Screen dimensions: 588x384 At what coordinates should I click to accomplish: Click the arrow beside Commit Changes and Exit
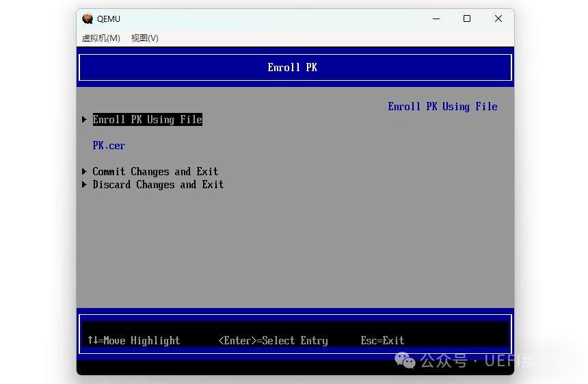click(x=84, y=172)
